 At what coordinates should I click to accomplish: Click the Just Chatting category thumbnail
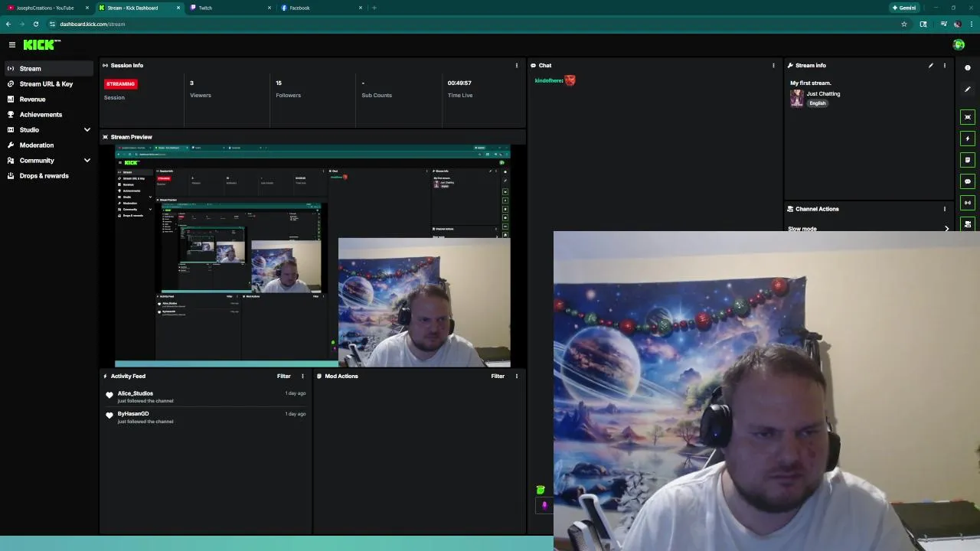click(x=797, y=99)
